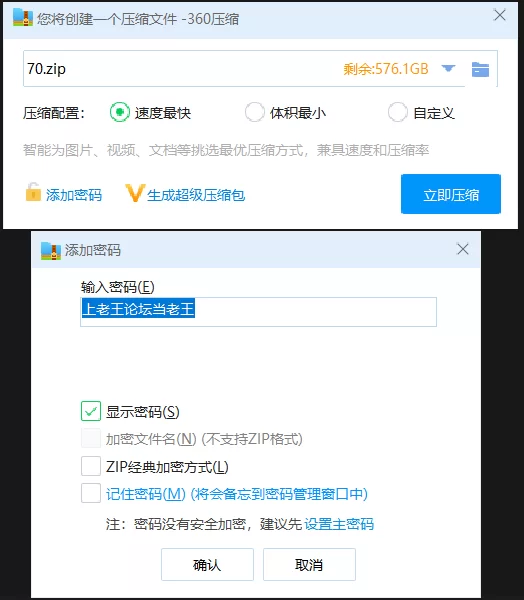Enable ZIP经典加密方式(L) checkbox

tap(91, 466)
